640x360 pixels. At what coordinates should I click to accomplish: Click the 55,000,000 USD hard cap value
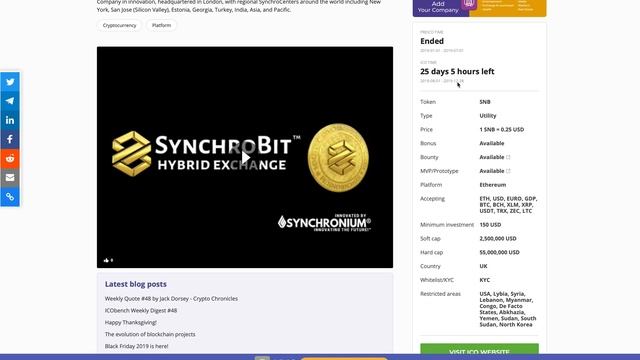500,253
